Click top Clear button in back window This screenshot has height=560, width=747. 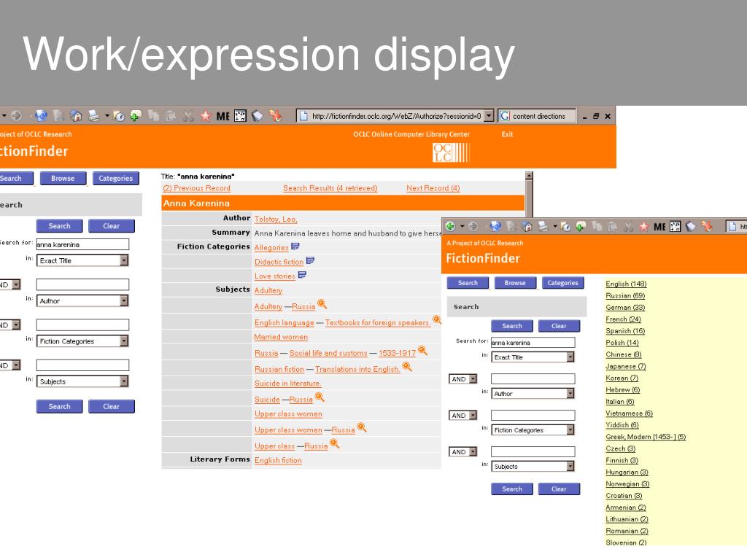[x=112, y=226]
